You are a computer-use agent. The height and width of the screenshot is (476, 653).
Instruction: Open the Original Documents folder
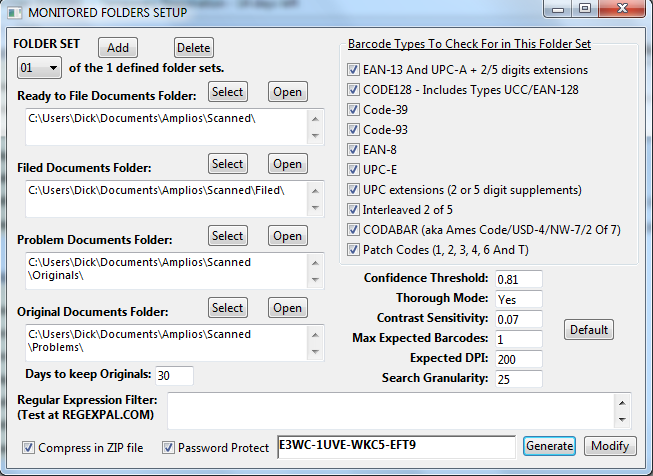287,308
